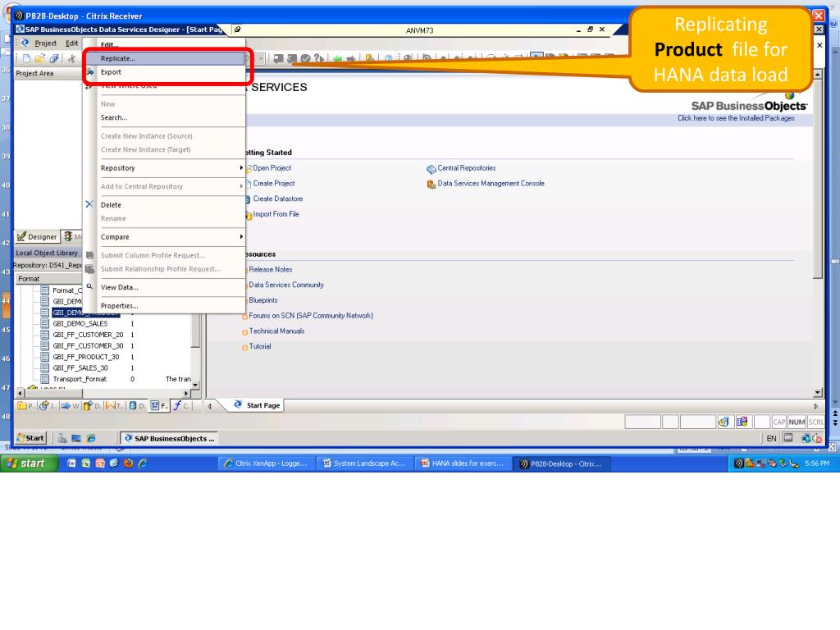
Task: Open the Custom Functions library tab
Action: [181, 406]
